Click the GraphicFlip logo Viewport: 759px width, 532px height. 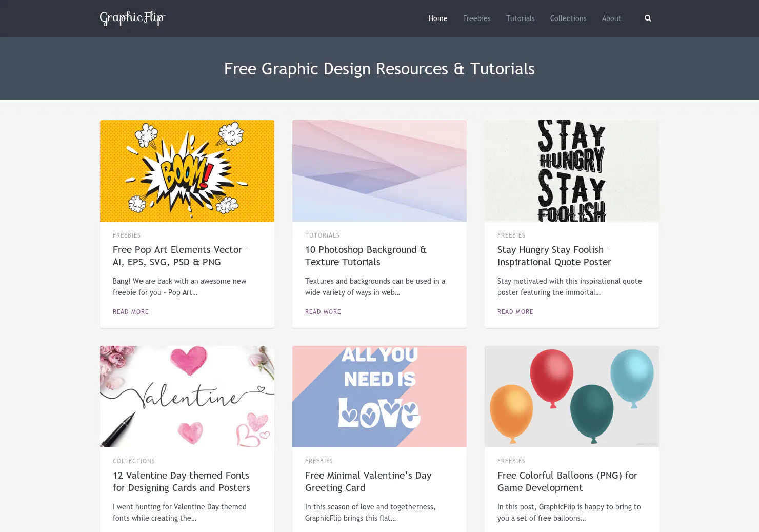coord(132,18)
